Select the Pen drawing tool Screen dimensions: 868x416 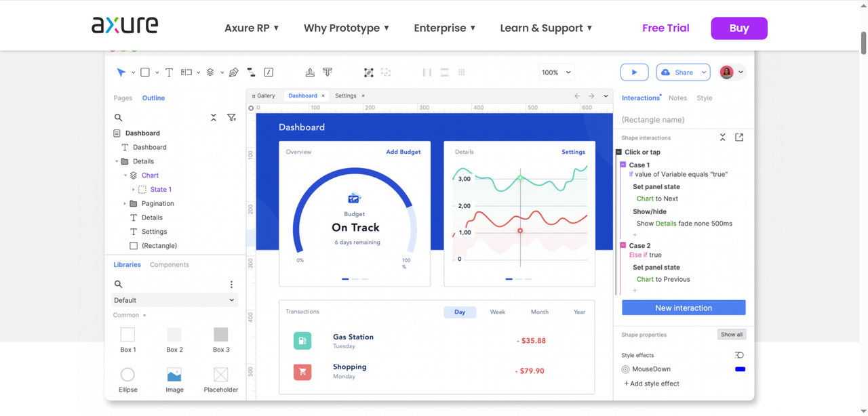(x=234, y=72)
